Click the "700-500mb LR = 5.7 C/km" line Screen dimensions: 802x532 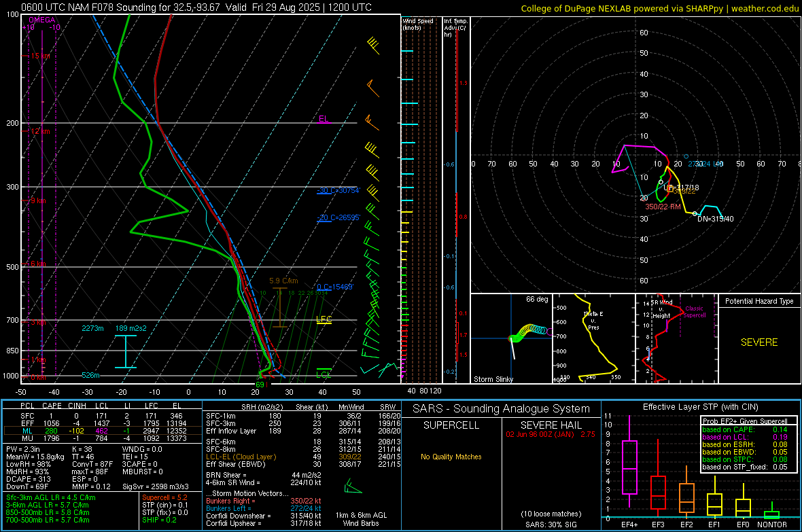pos(48,520)
